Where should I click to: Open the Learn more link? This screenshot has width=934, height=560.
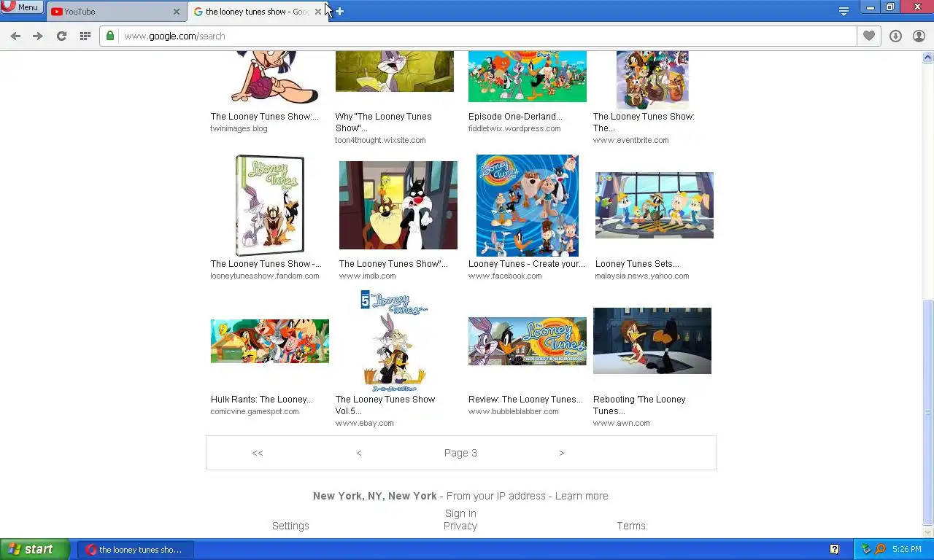tap(582, 496)
